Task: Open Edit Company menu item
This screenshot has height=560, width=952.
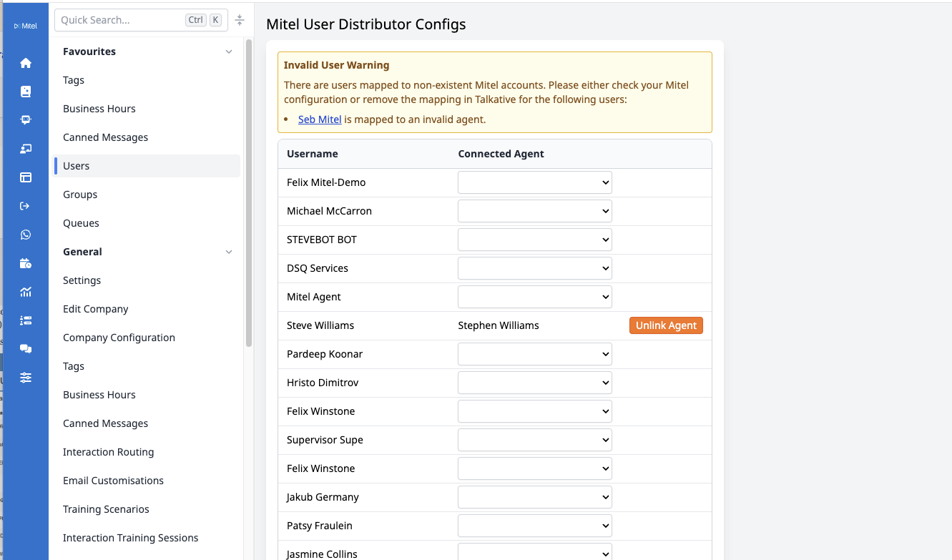Action: [96, 309]
